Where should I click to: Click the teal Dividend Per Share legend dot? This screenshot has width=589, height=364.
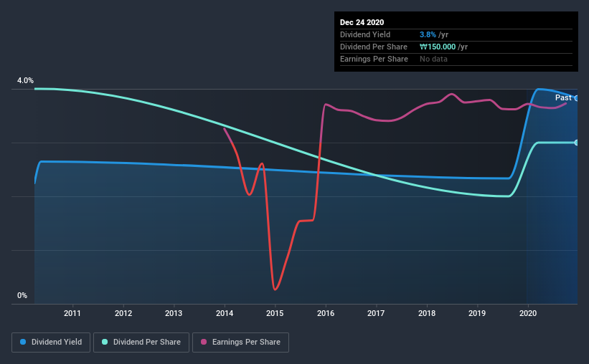105,342
